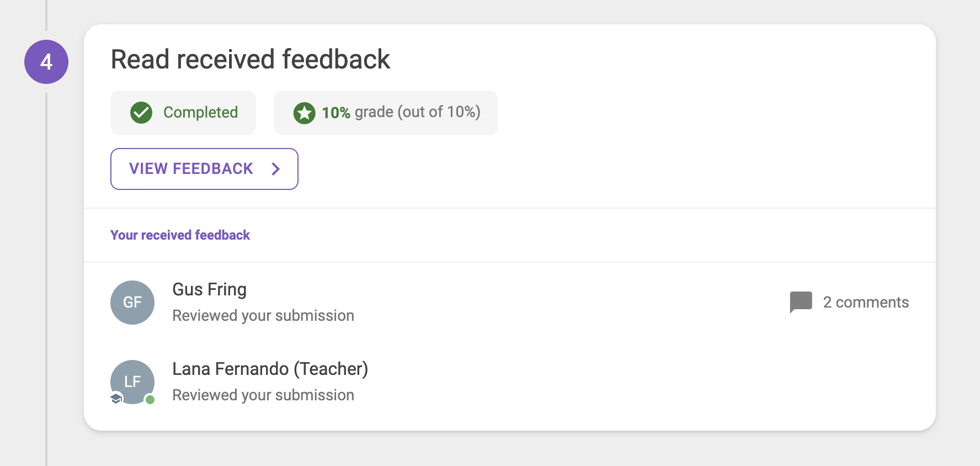Click the purple step 4 circle

coord(46,62)
